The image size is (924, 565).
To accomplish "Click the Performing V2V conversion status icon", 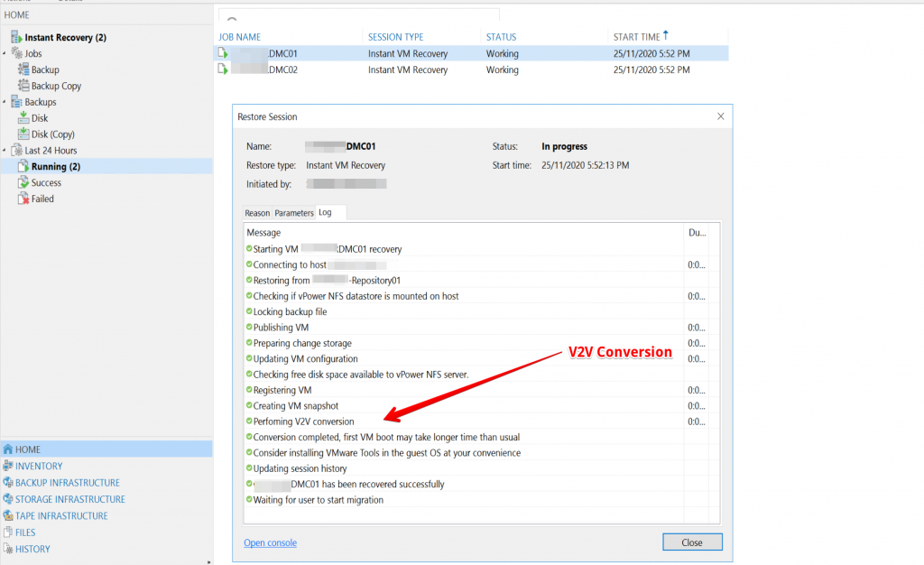I will [x=249, y=421].
